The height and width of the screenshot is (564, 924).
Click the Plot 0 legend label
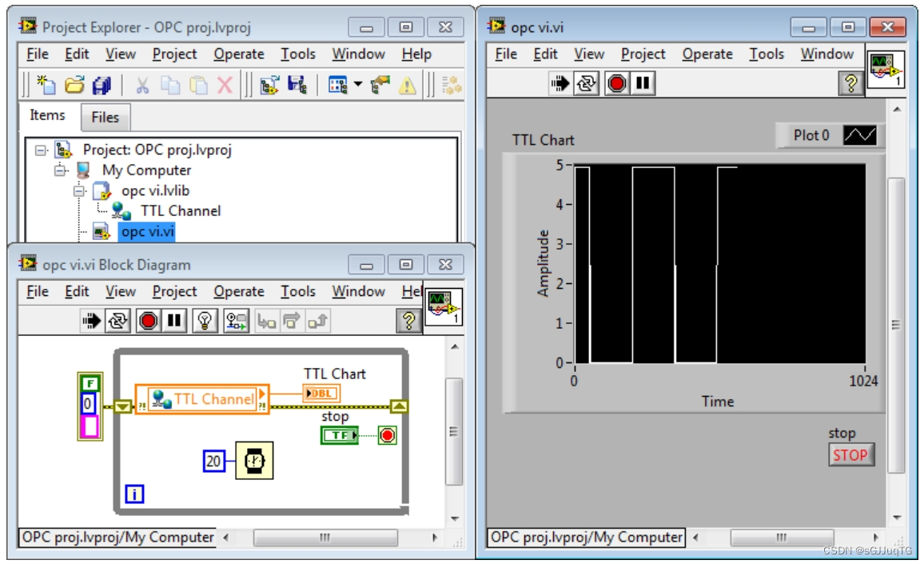810,135
